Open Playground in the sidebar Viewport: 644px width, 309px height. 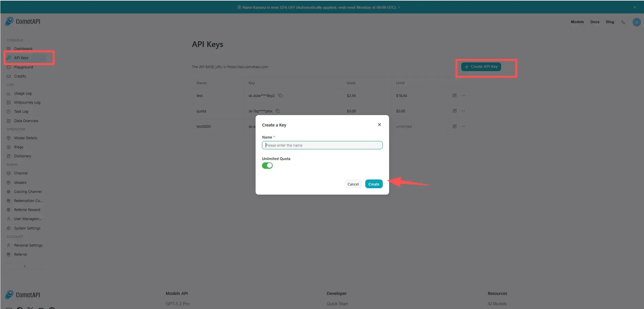(x=23, y=67)
